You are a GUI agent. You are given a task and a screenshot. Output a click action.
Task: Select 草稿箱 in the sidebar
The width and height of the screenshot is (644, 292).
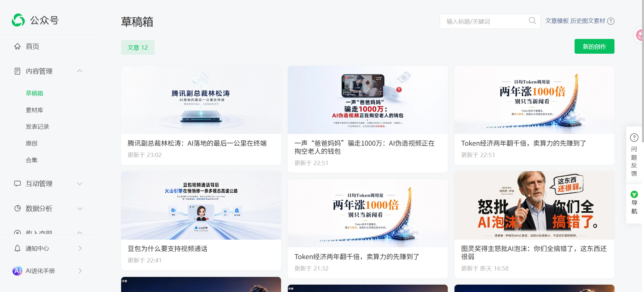[35, 93]
